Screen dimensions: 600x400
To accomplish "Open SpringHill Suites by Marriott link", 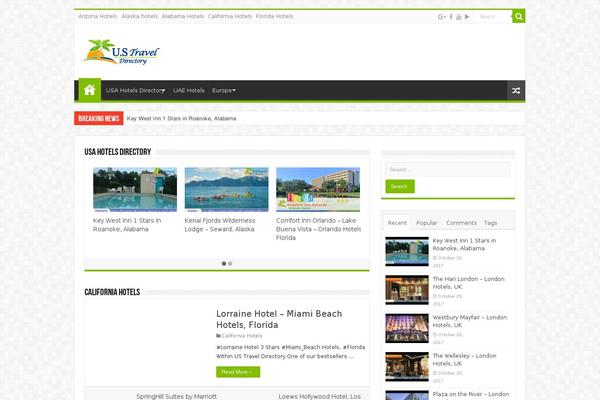I will tap(176, 396).
